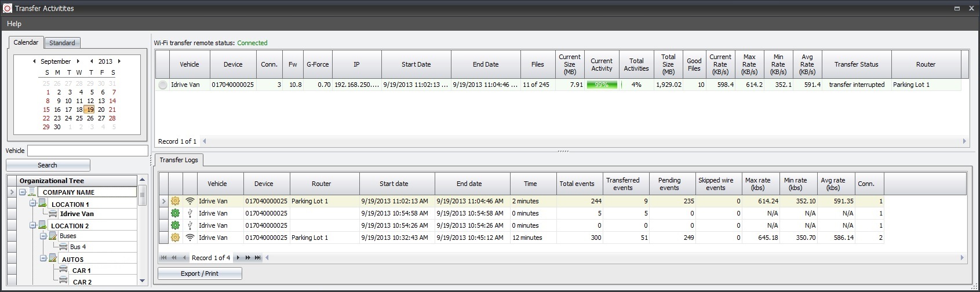Jump to last record in Transfer Logs navigator
Image resolution: width=980 pixels, height=292 pixels.
tap(257, 258)
